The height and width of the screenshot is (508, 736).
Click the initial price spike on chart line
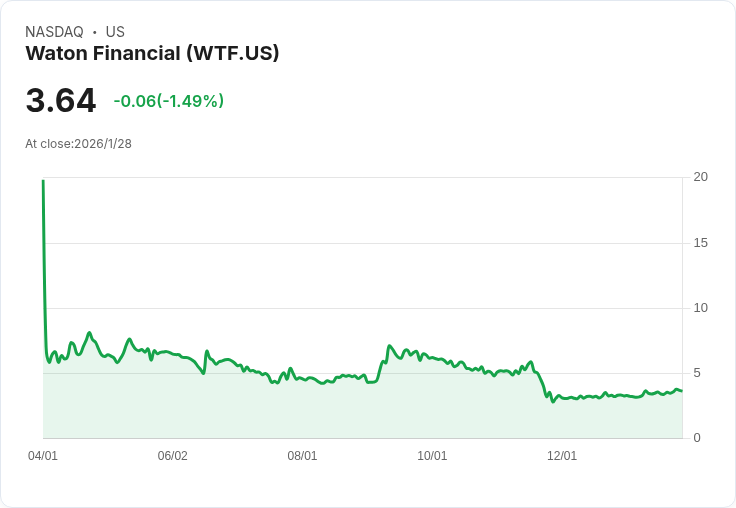pyautogui.click(x=43, y=183)
